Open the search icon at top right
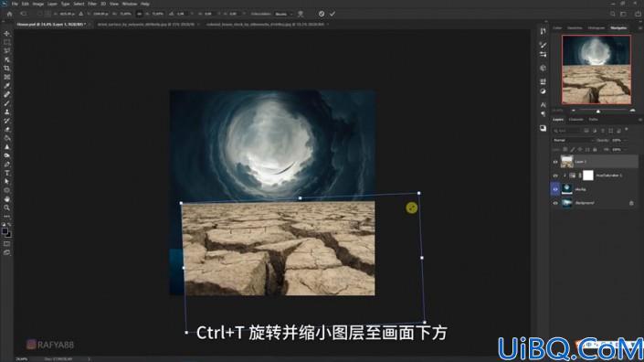Screen dimensions: 644x362 [612, 14]
